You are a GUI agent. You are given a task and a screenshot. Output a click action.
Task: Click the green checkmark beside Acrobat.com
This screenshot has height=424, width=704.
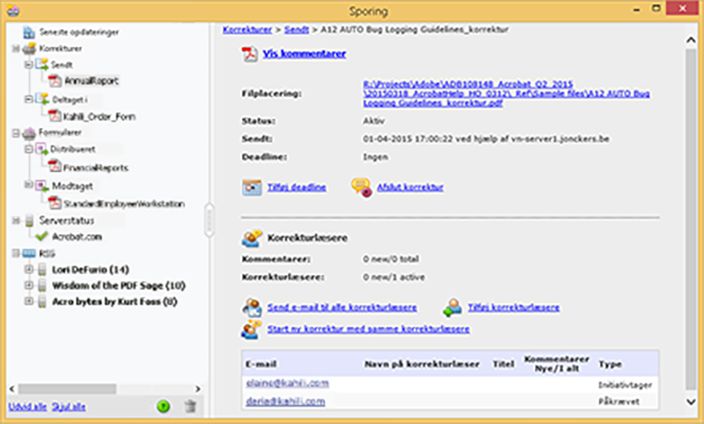(42, 236)
